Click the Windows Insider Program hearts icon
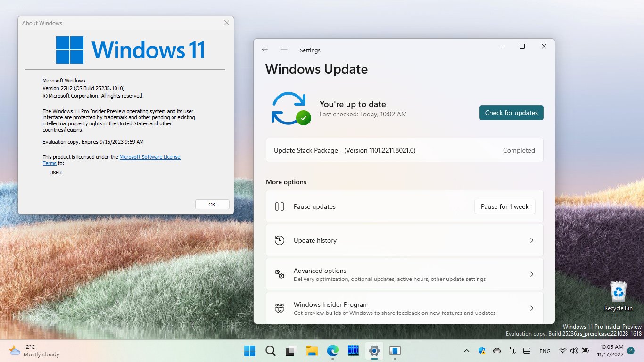 [x=280, y=308]
